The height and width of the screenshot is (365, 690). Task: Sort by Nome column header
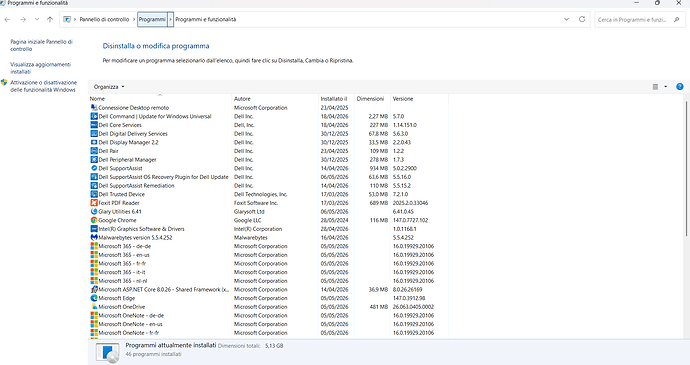(160, 99)
